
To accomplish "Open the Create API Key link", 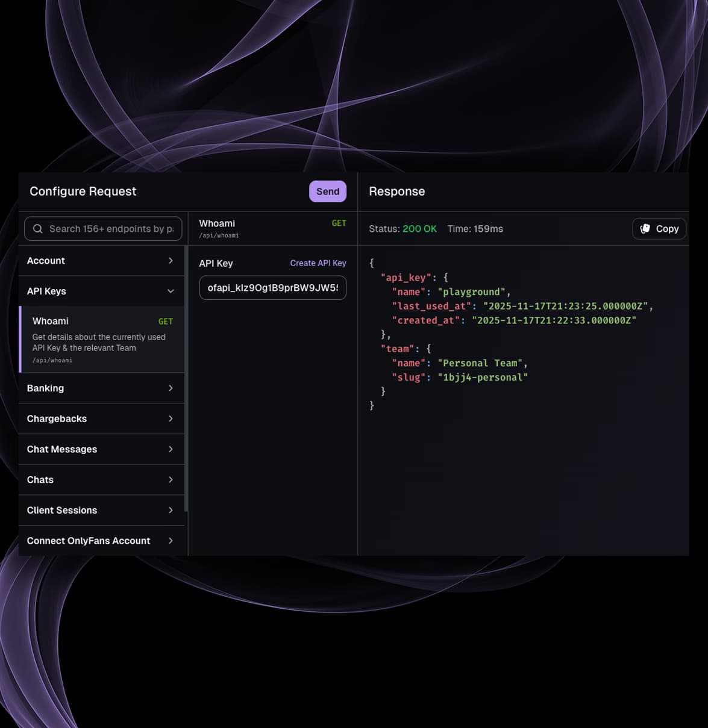I will (x=318, y=263).
